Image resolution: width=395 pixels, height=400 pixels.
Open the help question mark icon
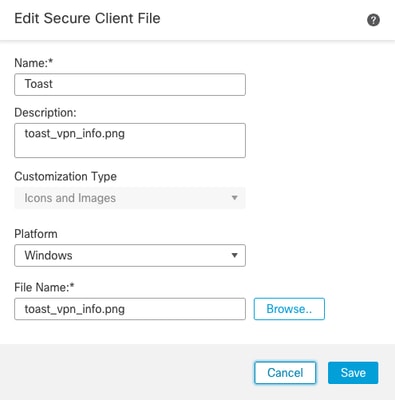pyautogui.click(x=373, y=20)
